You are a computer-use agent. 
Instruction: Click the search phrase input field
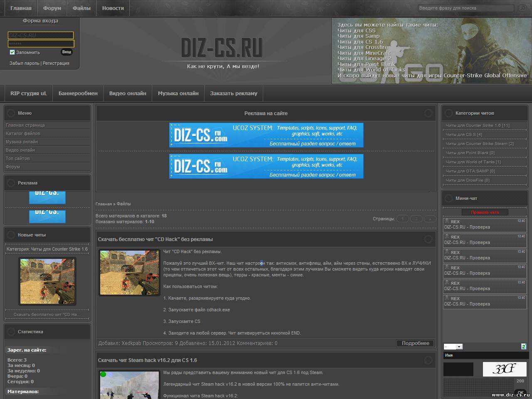467,8
